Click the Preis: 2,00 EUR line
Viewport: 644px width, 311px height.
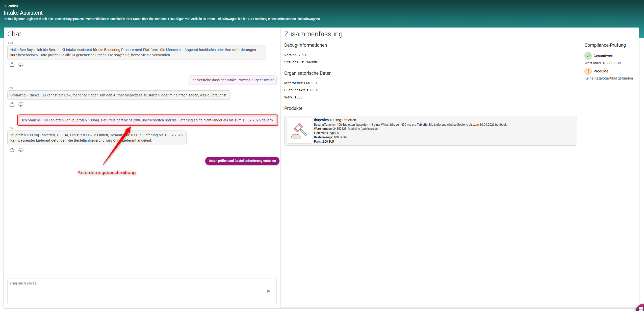(x=324, y=142)
